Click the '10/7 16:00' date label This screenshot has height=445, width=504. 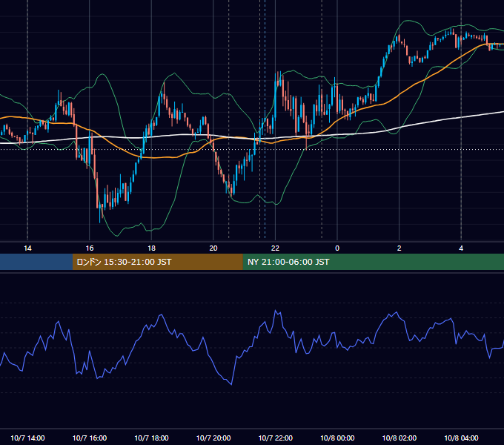point(90,438)
